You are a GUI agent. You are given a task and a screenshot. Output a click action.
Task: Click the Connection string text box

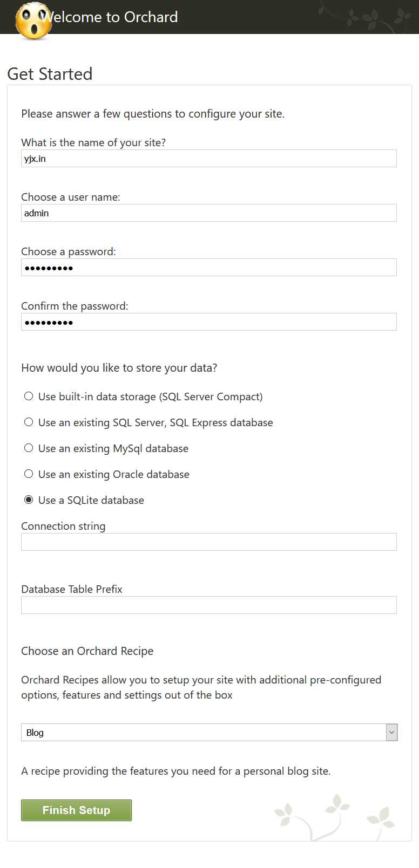tap(209, 542)
